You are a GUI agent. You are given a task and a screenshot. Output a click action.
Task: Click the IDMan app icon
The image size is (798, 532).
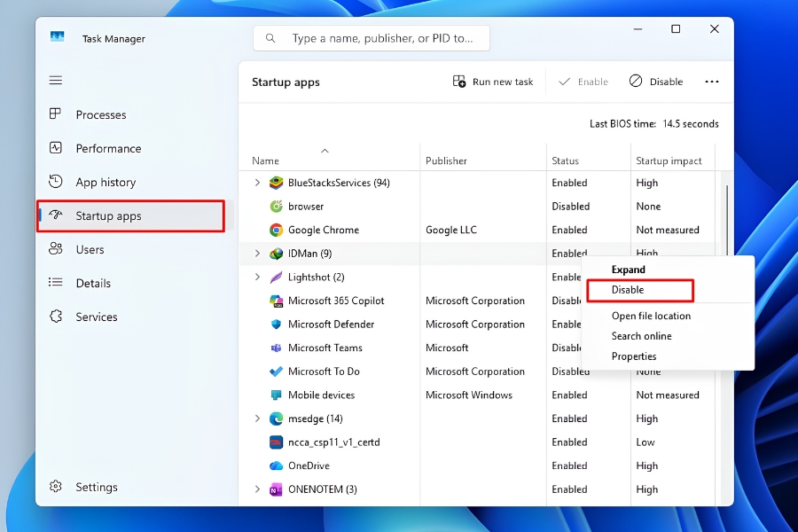276,254
